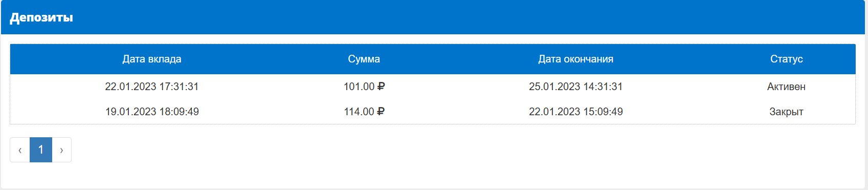
Task: Select the deposit date 19.01.2023 18:09:49
Action: coord(152,112)
